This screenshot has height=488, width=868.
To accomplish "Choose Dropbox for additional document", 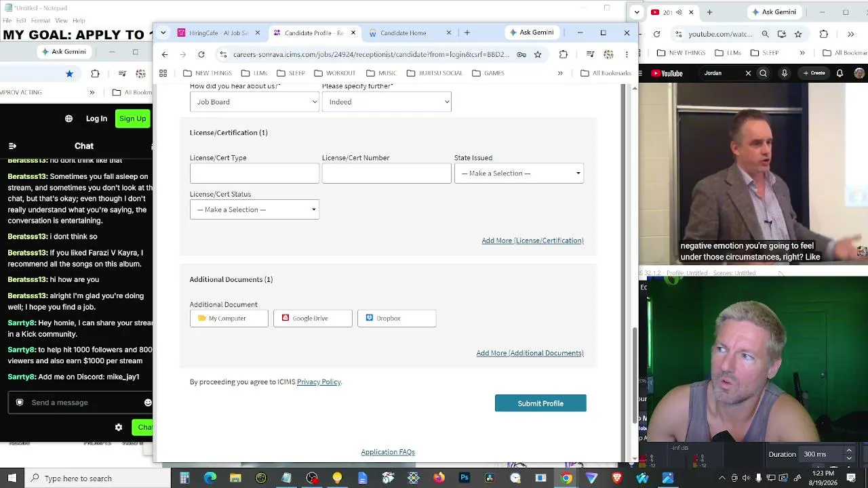I will pyautogui.click(x=397, y=318).
